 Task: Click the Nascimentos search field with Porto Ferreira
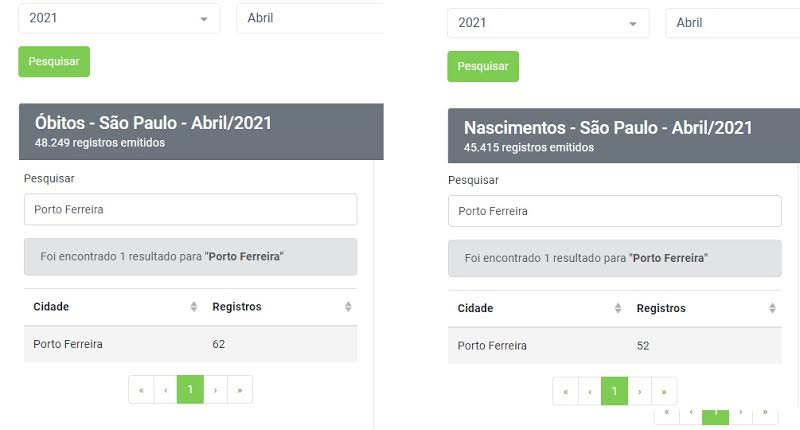pyautogui.click(x=615, y=211)
